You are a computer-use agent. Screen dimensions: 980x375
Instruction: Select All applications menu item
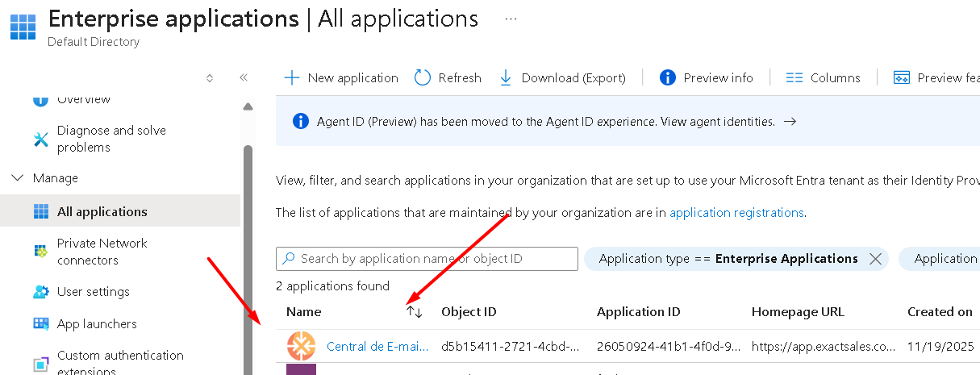click(120, 211)
